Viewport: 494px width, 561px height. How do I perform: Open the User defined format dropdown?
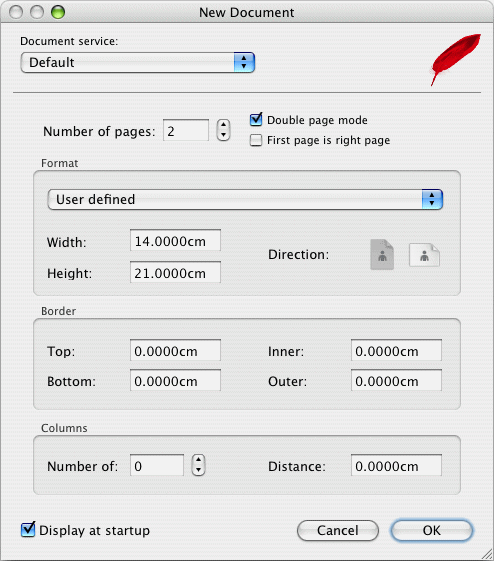[245, 199]
